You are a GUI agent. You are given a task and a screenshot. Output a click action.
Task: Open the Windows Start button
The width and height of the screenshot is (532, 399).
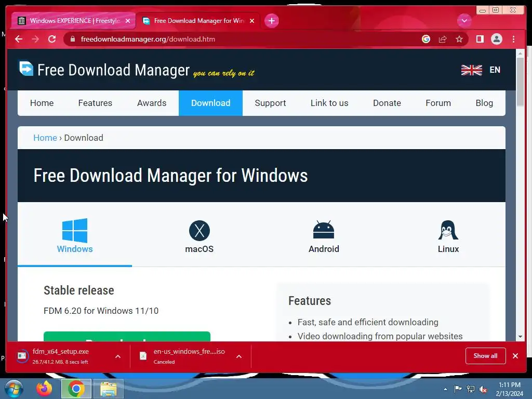point(14,389)
